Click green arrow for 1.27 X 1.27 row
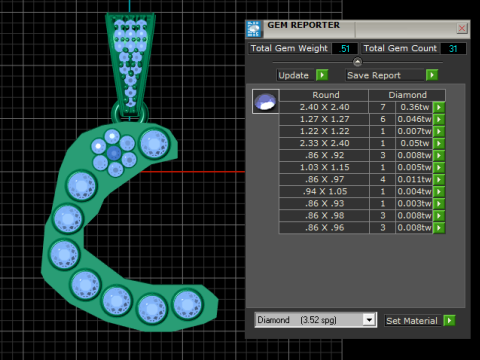Image resolution: width=480 pixels, height=360 pixels. [x=439, y=119]
